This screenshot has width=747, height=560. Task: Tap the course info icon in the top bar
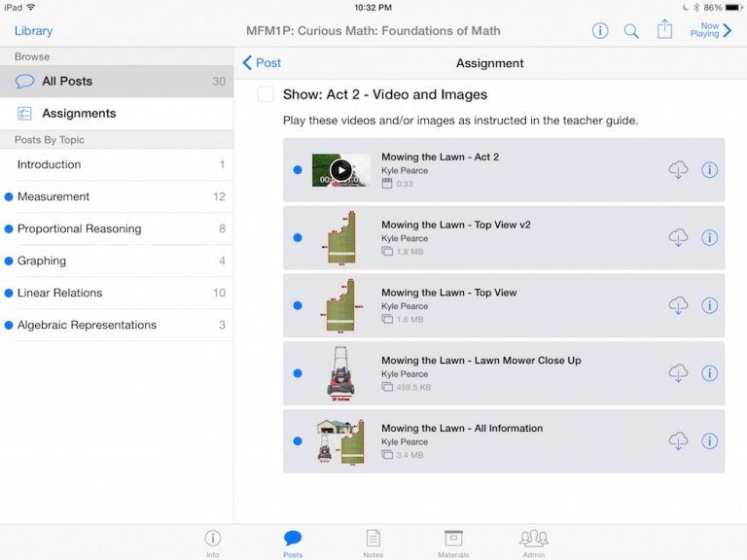pyautogui.click(x=600, y=31)
